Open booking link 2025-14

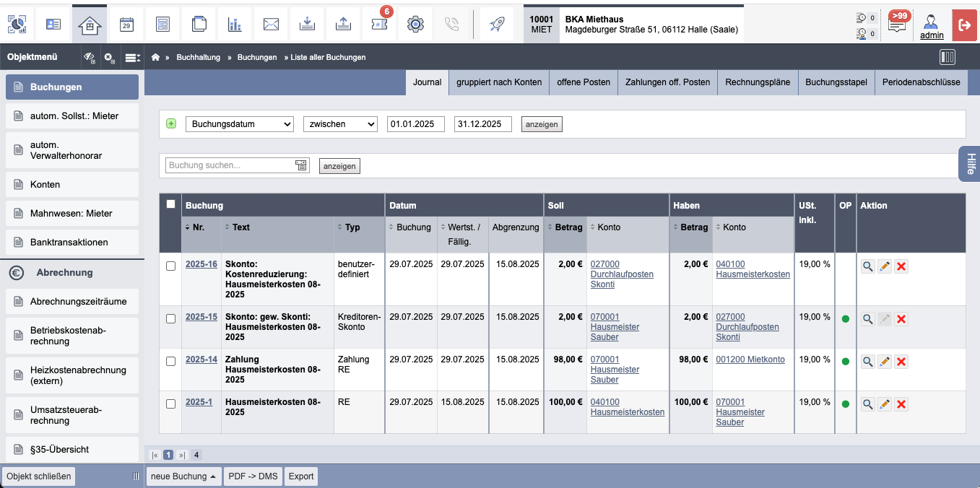click(x=201, y=360)
